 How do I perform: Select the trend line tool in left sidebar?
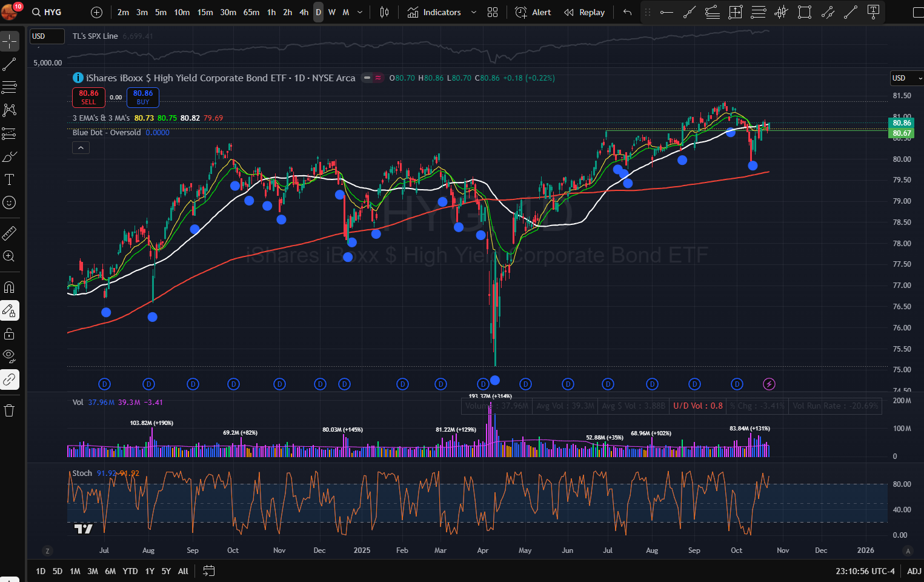click(x=9, y=64)
